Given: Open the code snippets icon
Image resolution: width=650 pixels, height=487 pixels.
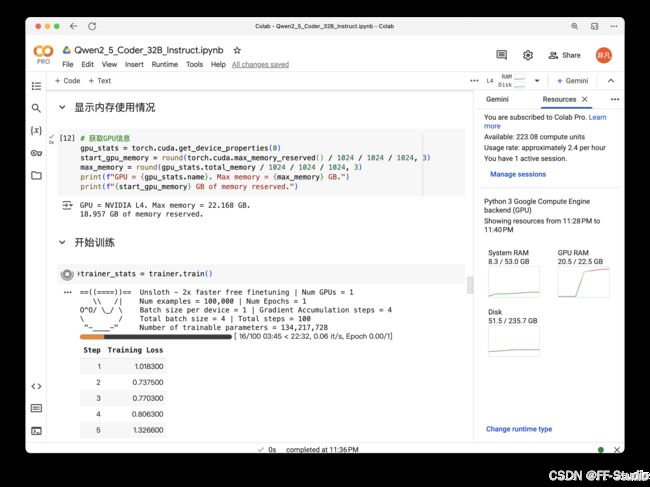Looking at the screenshot, I should (36, 386).
